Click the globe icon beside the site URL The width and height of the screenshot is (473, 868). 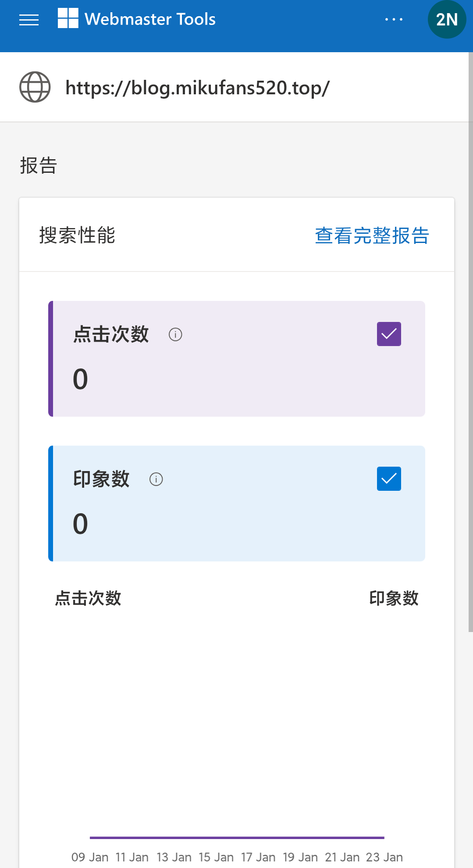coord(35,87)
